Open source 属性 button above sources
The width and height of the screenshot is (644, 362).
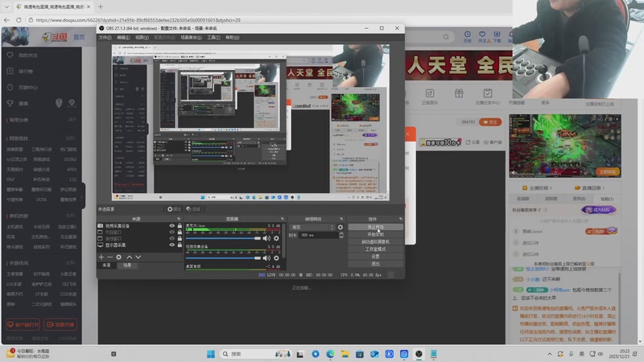pos(174,209)
